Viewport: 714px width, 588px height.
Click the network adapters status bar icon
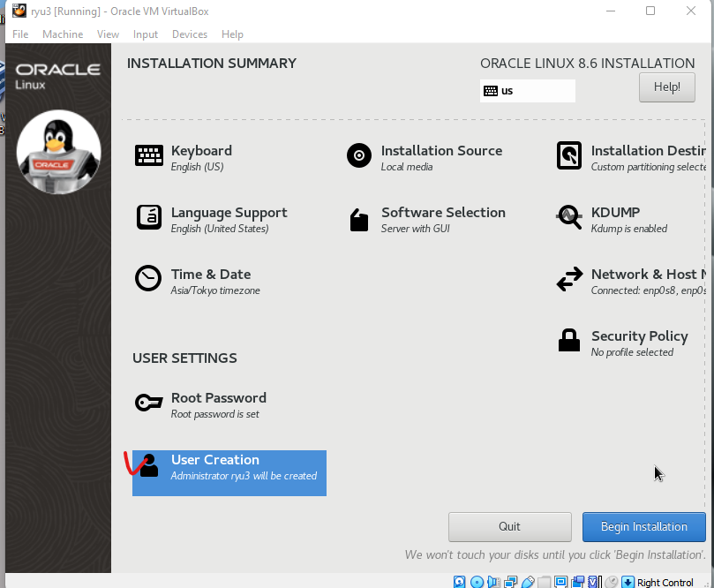pyautogui.click(x=511, y=582)
